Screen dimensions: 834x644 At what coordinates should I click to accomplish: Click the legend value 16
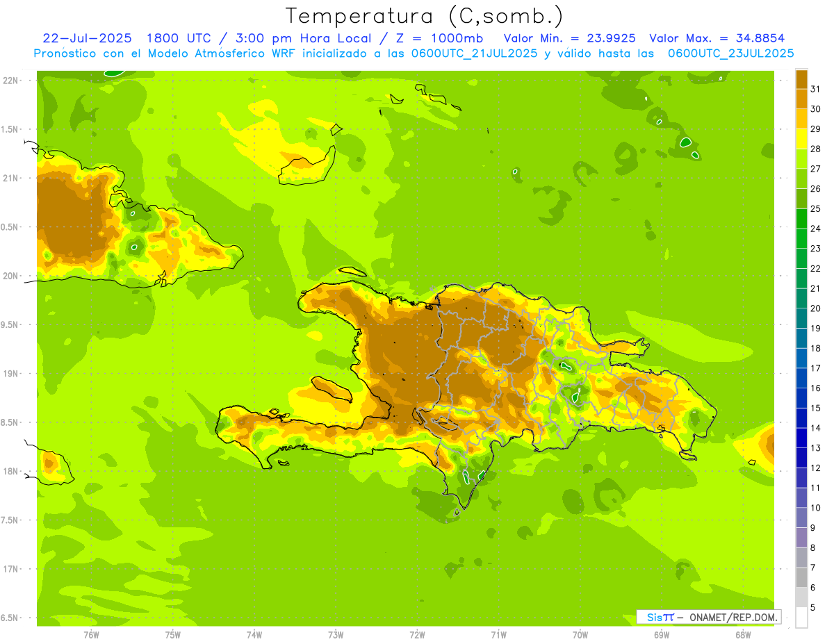click(x=815, y=388)
